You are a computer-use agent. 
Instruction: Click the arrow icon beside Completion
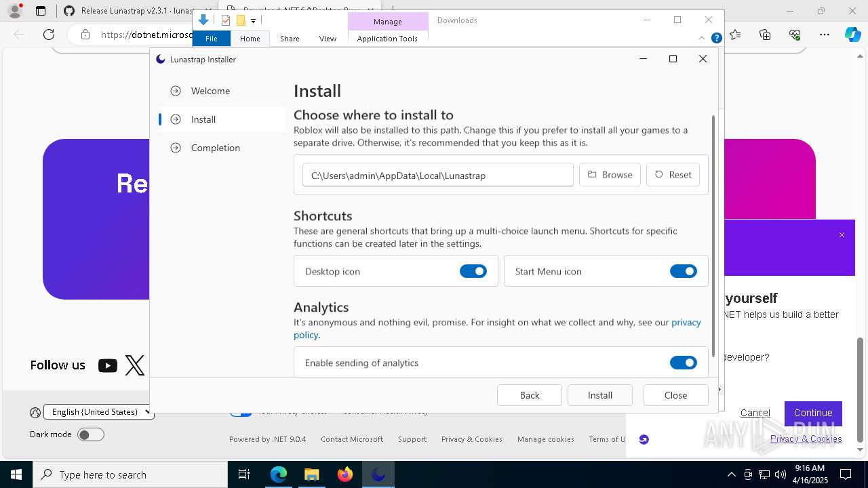pyautogui.click(x=176, y=148)
